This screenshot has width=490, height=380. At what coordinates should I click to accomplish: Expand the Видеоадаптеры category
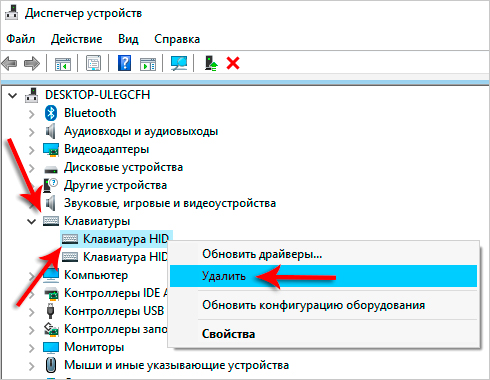[x=32, y=150]
